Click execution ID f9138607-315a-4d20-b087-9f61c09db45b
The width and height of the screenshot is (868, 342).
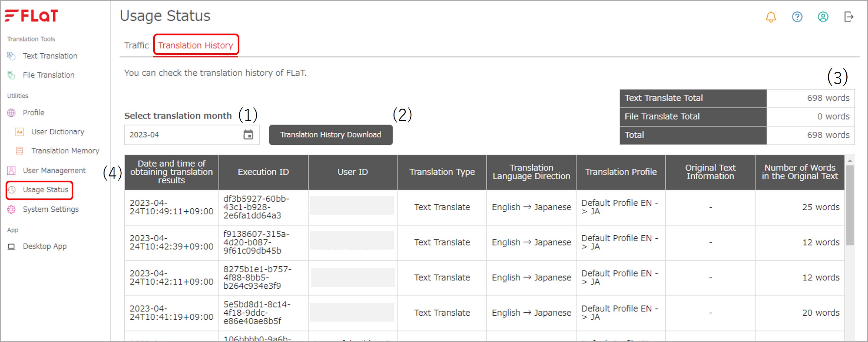256,242
